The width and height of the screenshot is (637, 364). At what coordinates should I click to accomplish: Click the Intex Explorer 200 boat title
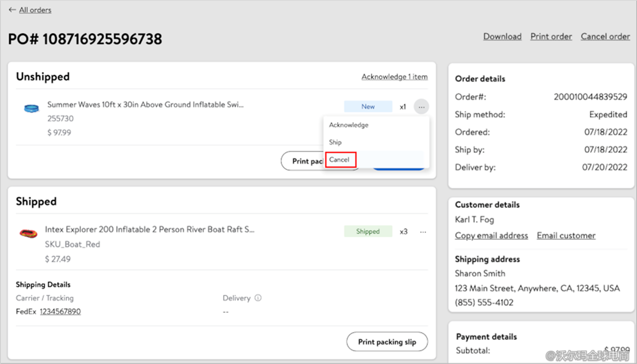[x=149, y=229]
